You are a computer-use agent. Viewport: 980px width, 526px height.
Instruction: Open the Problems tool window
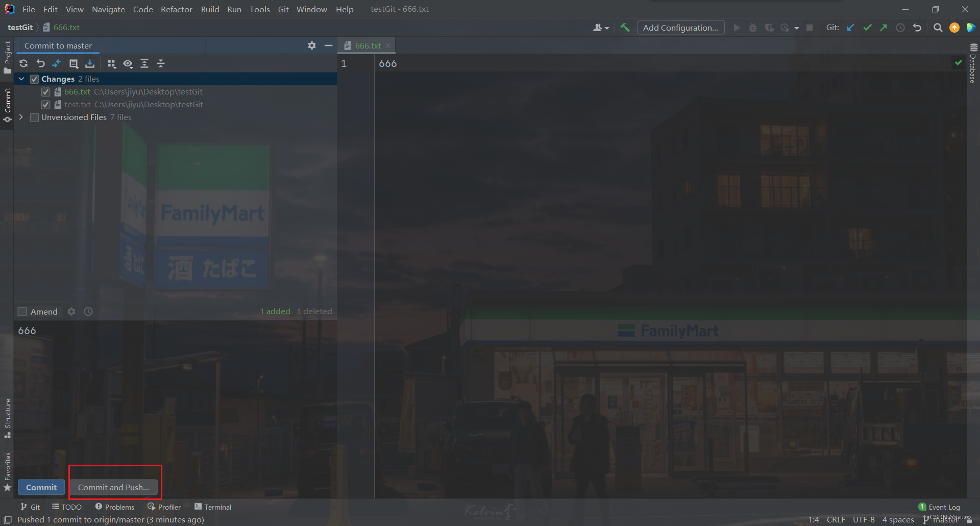click(115, 507)
